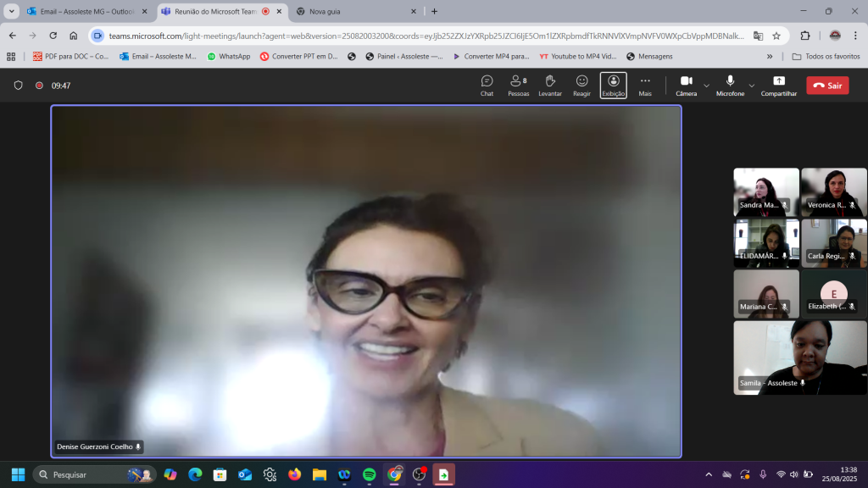868x488 pixels.
Task: Expand the Microfone options arrow
Action: click(x=751, y=86)
